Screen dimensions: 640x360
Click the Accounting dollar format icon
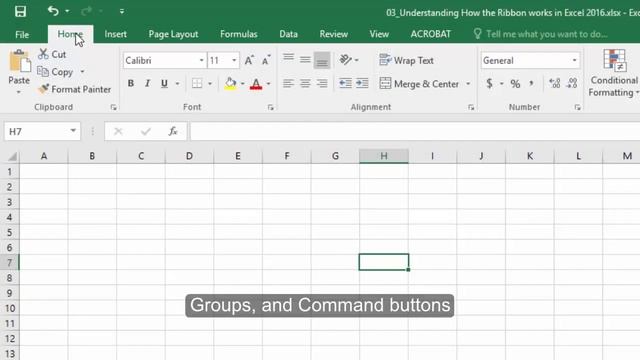point(489,84)
